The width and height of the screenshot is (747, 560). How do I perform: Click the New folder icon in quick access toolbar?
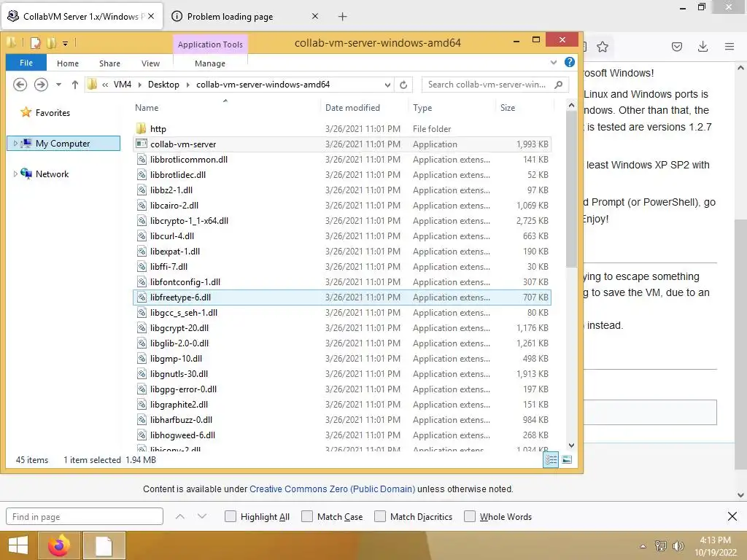[52, 43]
